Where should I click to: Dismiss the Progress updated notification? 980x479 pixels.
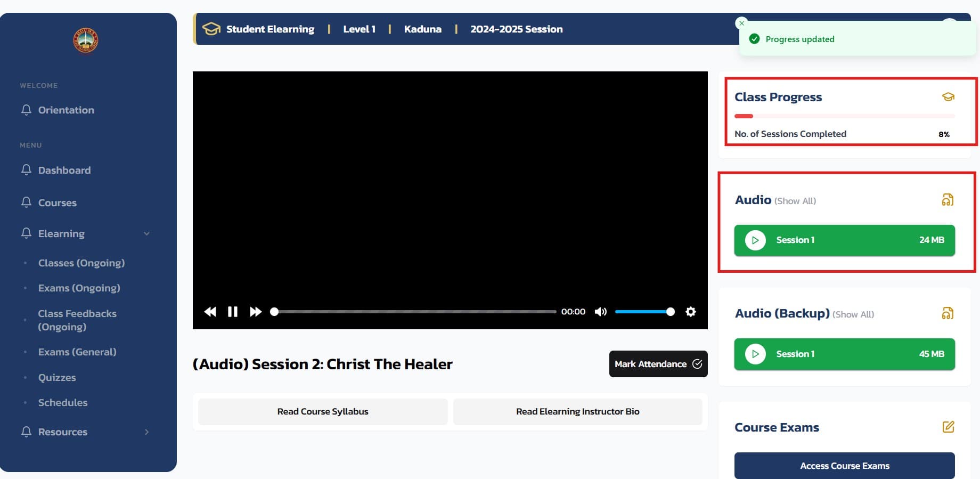tap(741, 23)
